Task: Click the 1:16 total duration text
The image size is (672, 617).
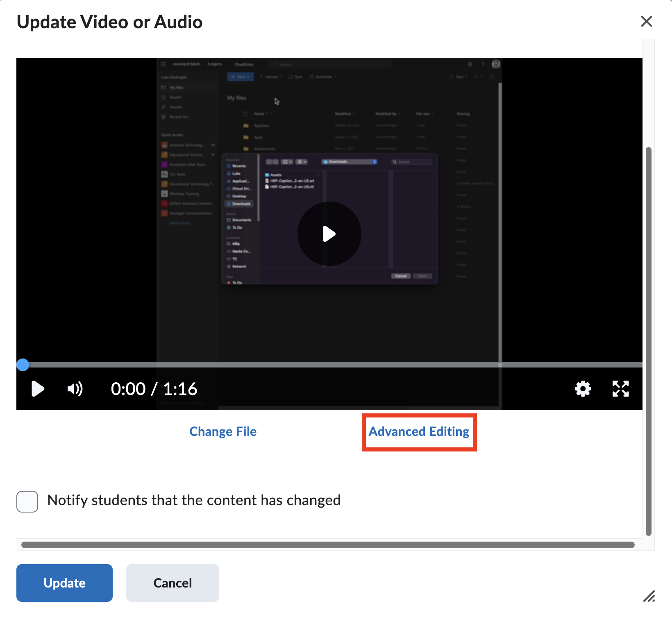Action: pyautogui.click(x=180, y=389)
